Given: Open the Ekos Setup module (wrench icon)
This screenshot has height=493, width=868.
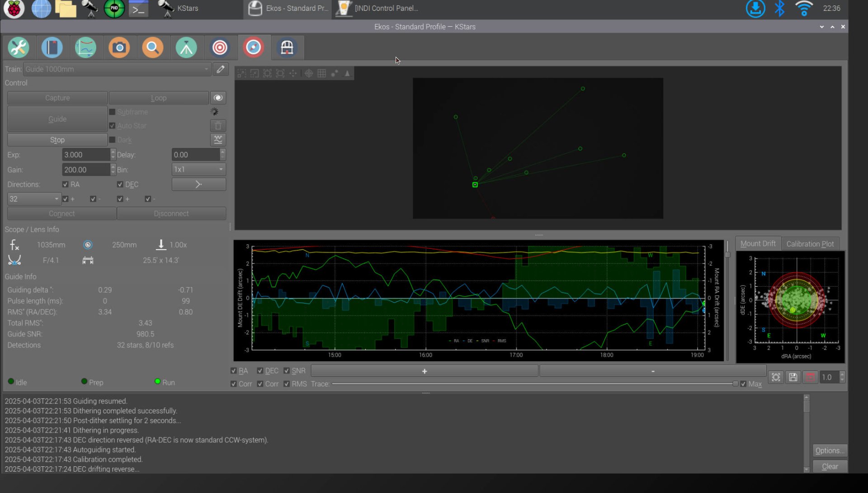Looking at the screenshot, I should pos(19,47).
